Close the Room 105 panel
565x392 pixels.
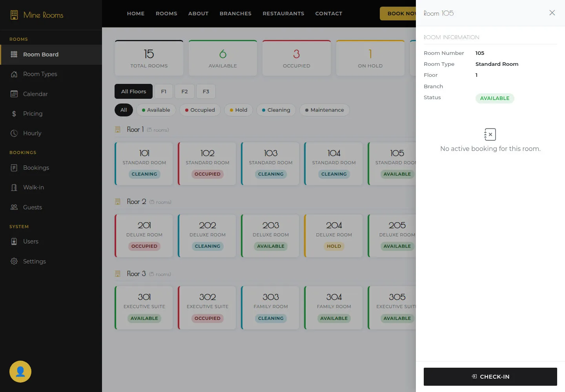[x=552, y=13]
